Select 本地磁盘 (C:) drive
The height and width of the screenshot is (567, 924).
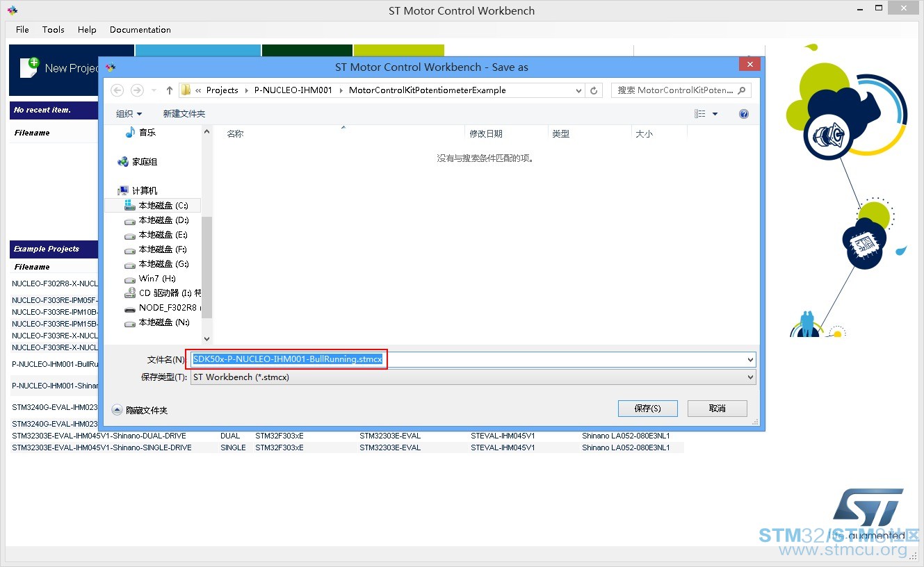157,206
